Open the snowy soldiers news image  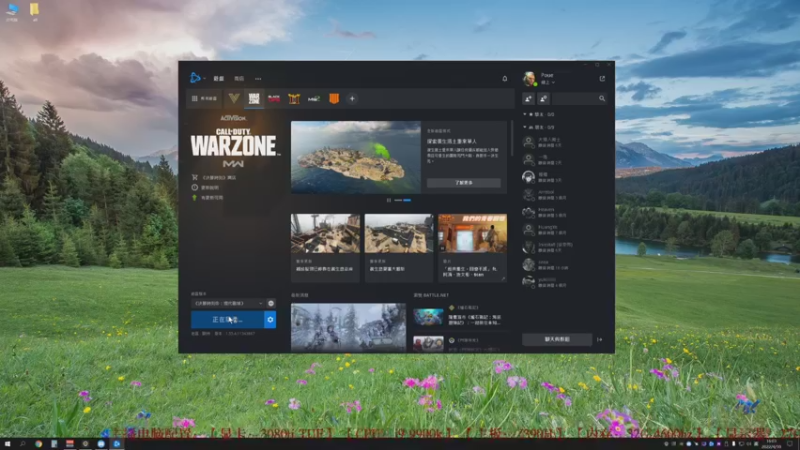(348, 327)
